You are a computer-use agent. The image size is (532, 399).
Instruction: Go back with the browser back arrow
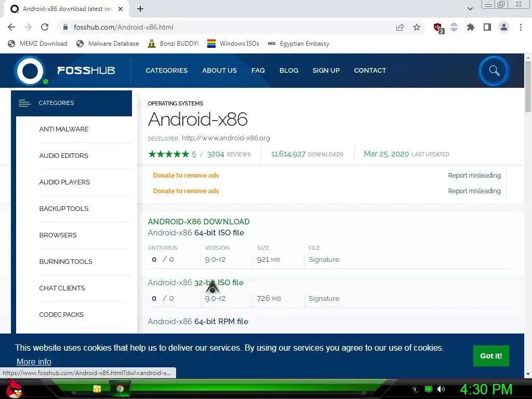(11, 27)
